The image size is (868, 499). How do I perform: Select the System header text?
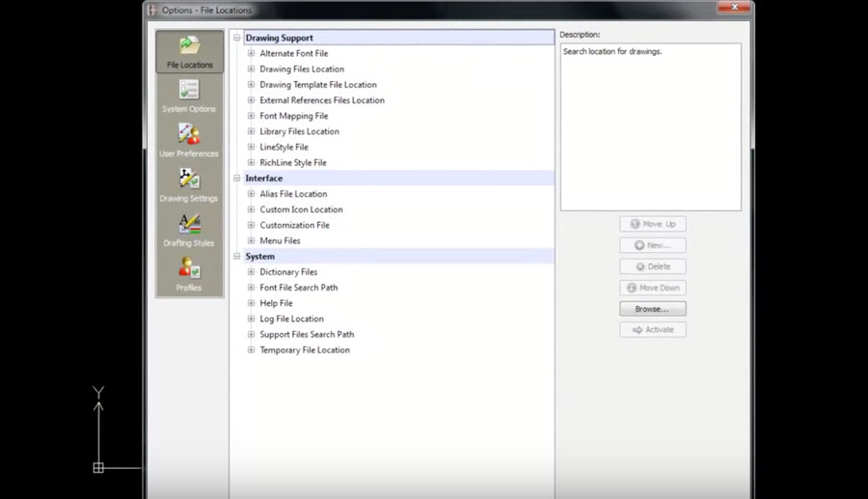(260, 257)
